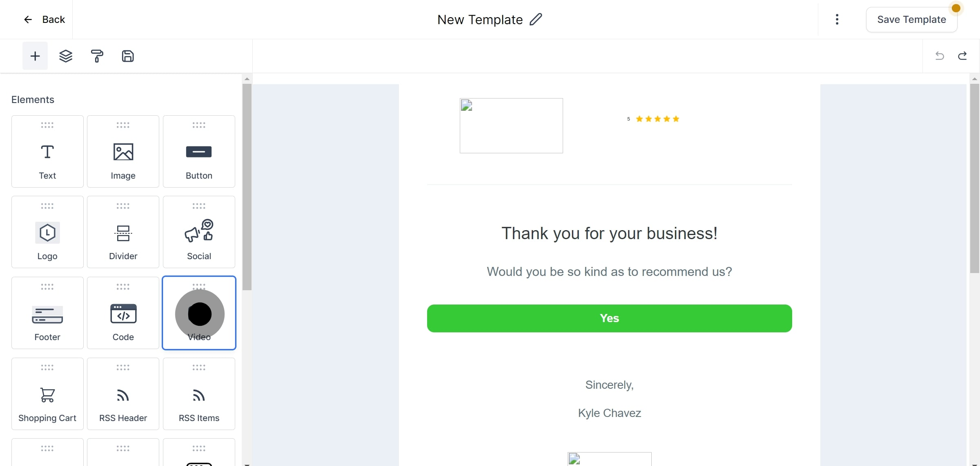
Task: Open the paint roller styles panel
Action: click(97, 56)
